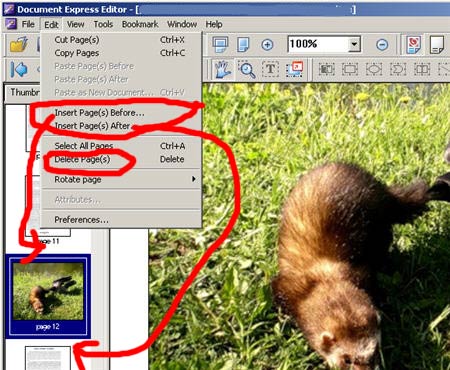
Task: Select the ellipse region tool
Action: point(374,69)
